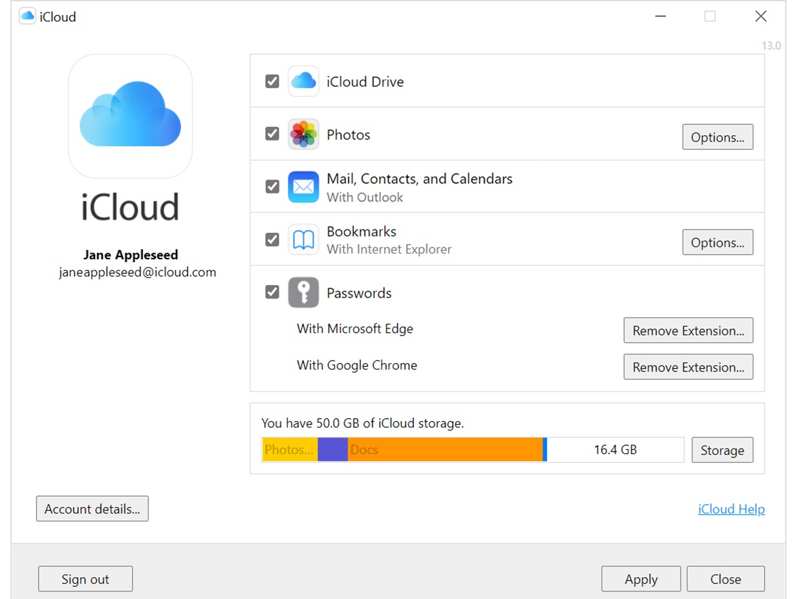Click the 'With Google Chrome' label
This screenshot has height=599, width=800.
pyautogui.click(x=357, y=365)
